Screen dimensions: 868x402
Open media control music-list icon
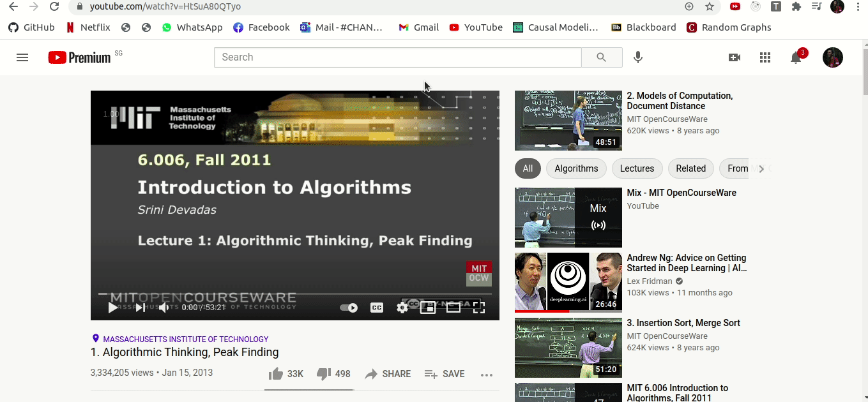click(816, 6)
